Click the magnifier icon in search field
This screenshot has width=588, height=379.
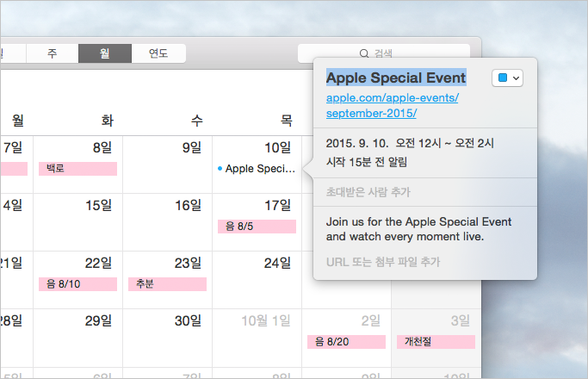[x=364, y=53]
